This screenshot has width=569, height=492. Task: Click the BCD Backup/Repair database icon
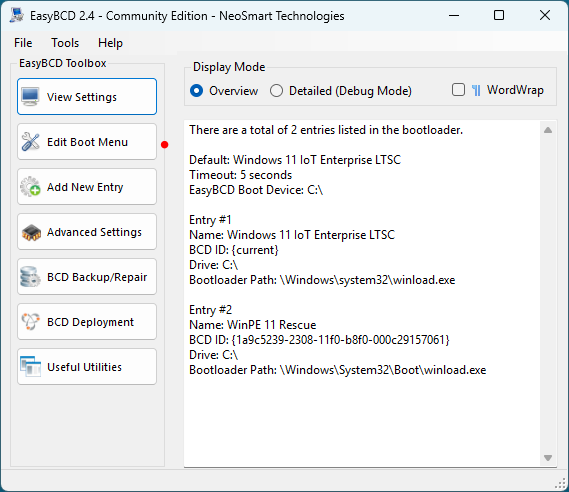30,277
